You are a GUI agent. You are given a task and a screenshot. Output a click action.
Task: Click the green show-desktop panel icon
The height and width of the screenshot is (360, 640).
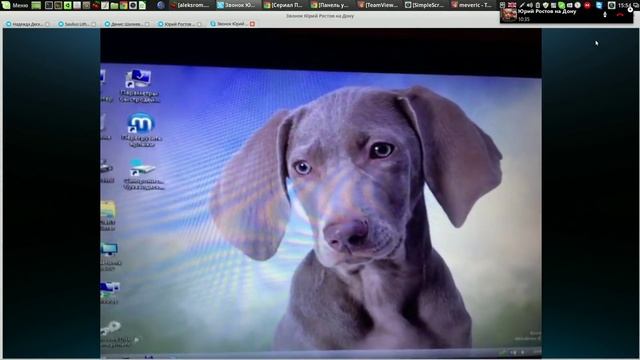point(36,5)
